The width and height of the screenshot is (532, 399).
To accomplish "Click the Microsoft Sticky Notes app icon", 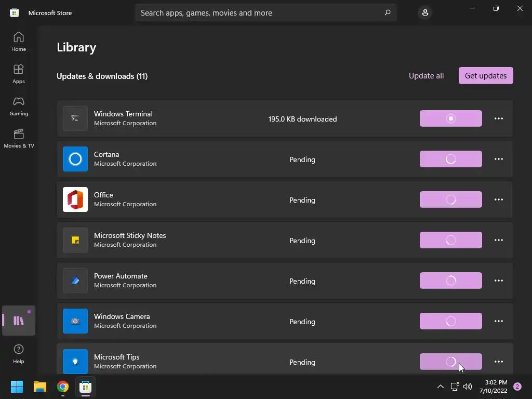I will tap(75, 240).
